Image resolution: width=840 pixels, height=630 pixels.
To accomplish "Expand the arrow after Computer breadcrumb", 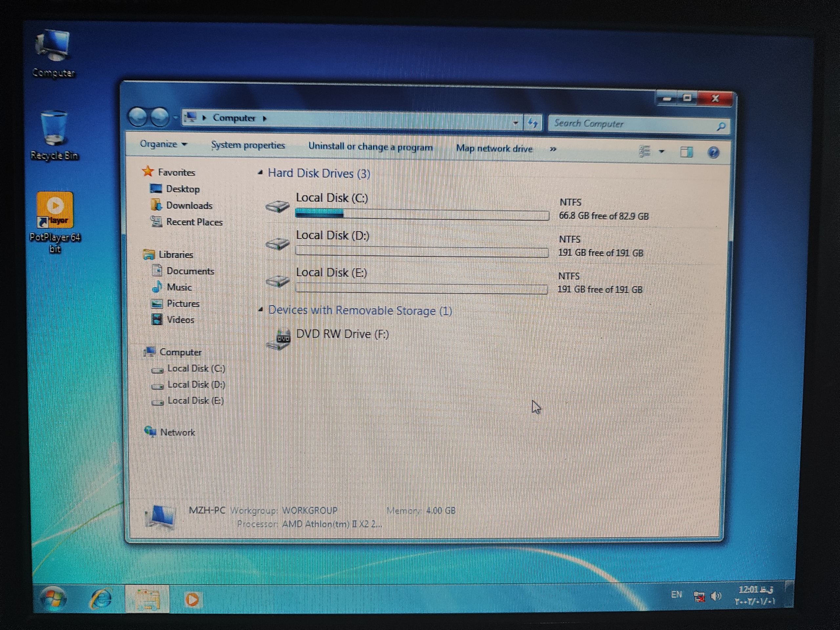I will click(265, 118).
